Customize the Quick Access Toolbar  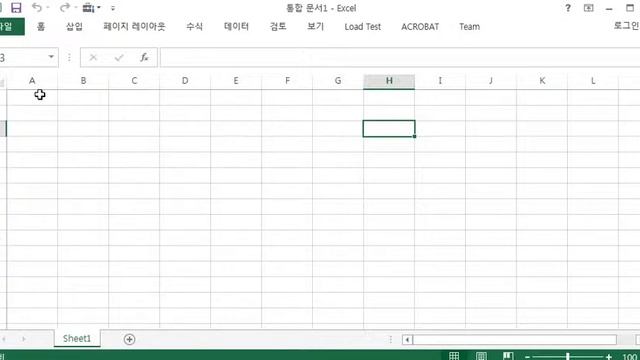(x=113, y=8)
